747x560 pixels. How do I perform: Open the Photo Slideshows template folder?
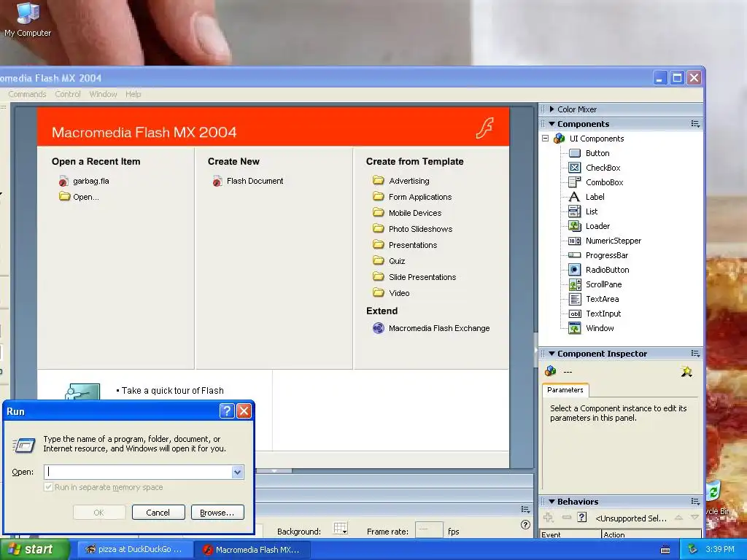(x=413, y=229)
